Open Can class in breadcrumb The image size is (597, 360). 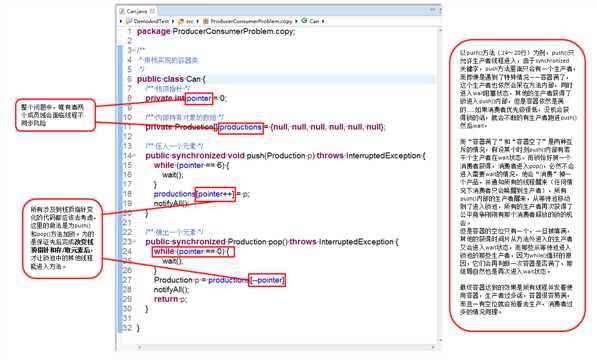click(314, 21)
